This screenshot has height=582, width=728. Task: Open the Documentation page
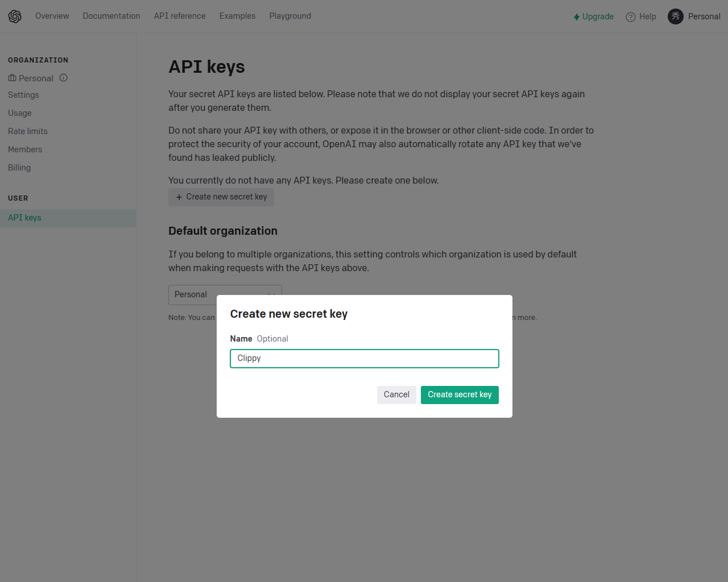pyautogui.click(x=111, y=16)
